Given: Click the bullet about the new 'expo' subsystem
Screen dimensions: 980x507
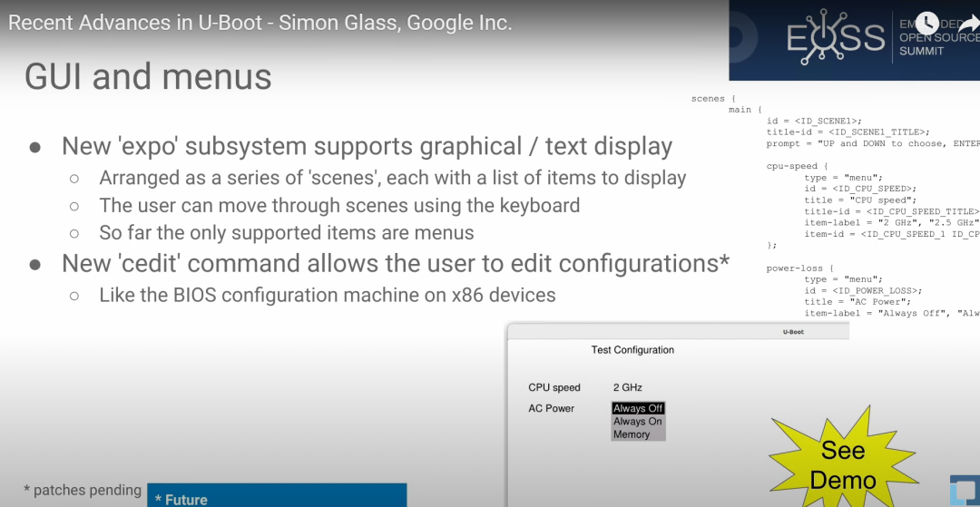Looking at the screenshot, I should tap(367, 146).
